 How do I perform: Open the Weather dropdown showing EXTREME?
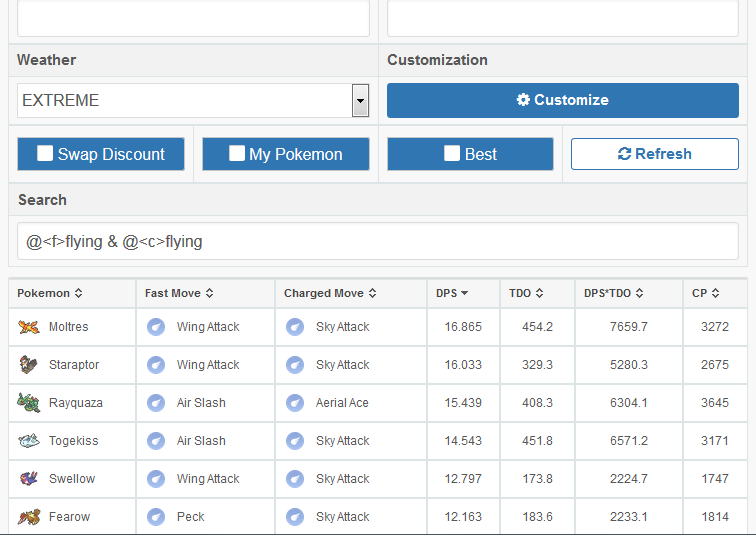coord(193,100)
